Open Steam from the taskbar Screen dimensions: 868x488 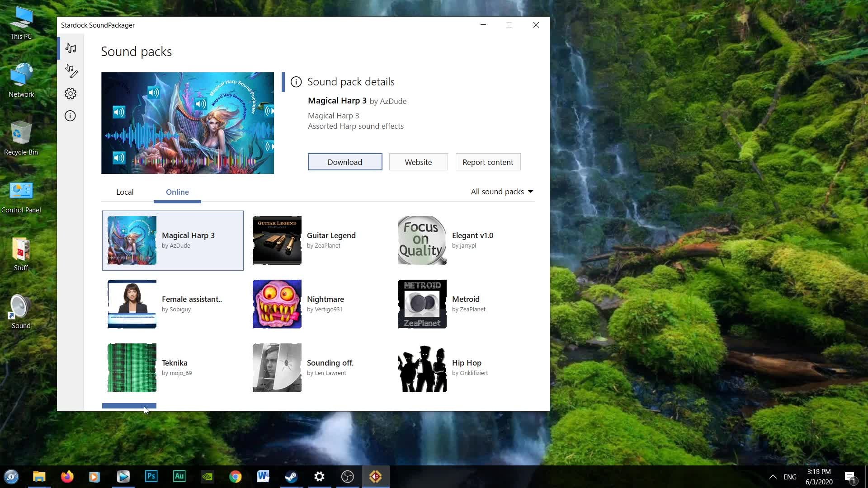coord(292,476)
